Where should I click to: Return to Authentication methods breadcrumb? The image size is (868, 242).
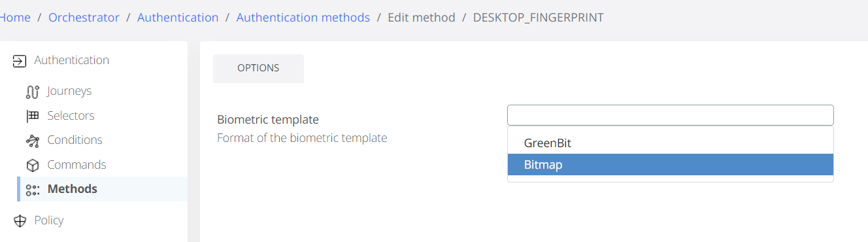tap(303, 18)
